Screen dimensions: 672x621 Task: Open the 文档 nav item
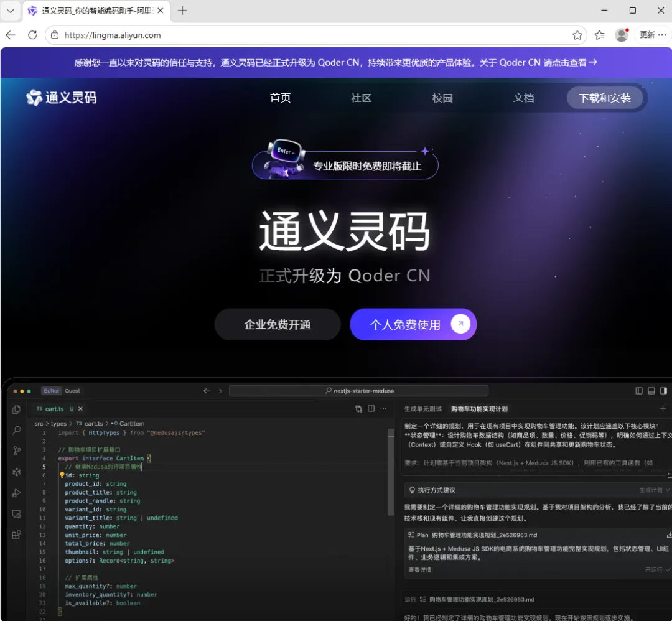click(x=524, y=98)
